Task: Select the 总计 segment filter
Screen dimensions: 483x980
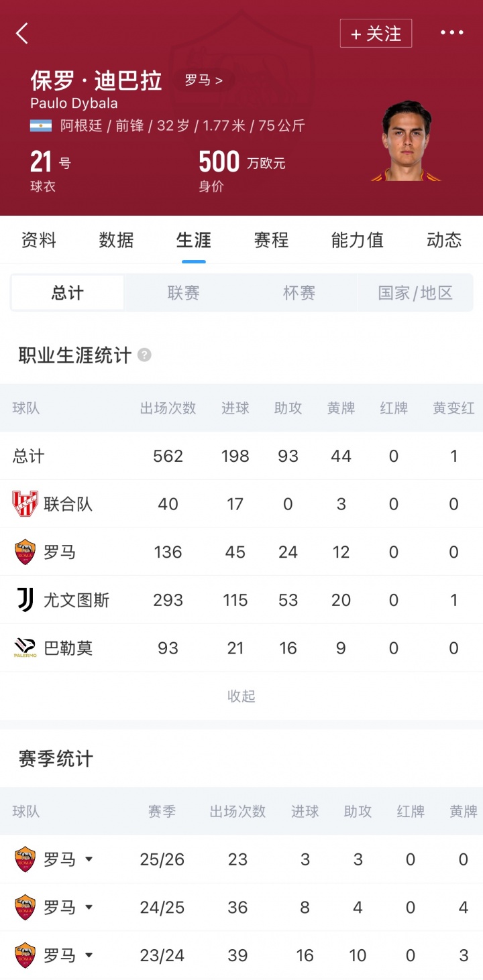Action: coord(68,293)
